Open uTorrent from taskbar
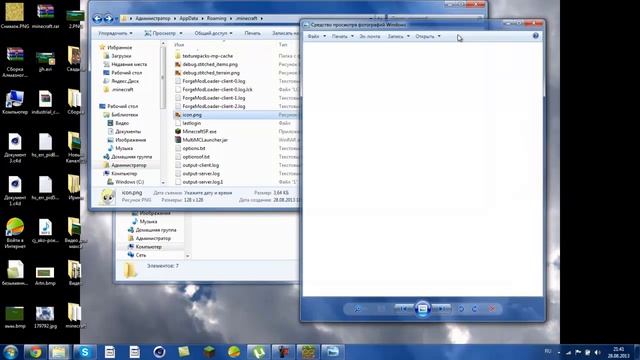 259,352
